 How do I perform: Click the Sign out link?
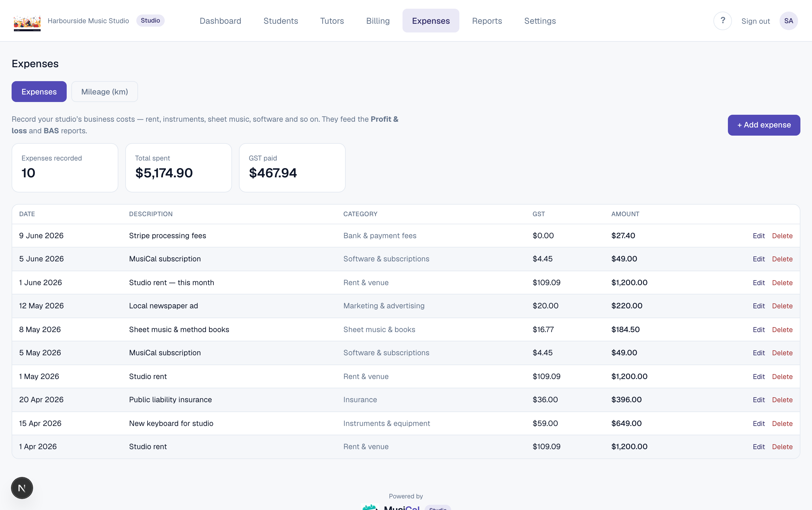755,21
